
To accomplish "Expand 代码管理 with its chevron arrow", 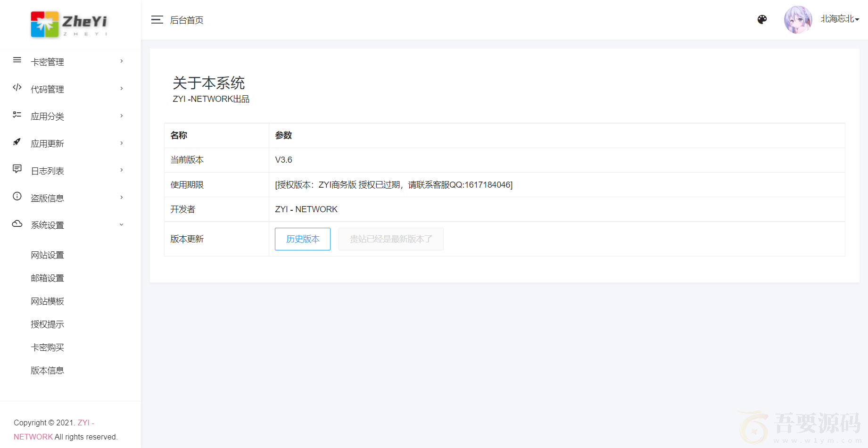I will coord(122,89).
